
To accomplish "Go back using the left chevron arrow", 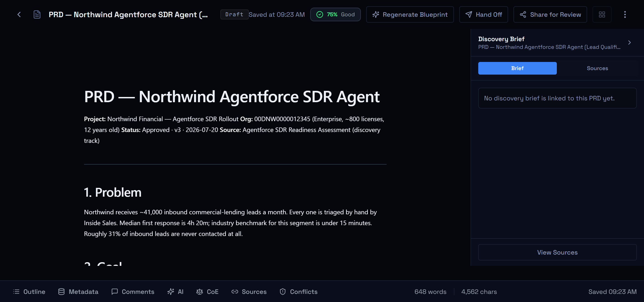I will coord(19,14).
